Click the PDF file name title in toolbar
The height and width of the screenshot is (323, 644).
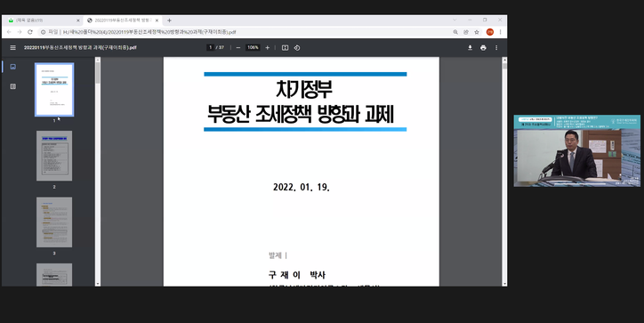80,48
